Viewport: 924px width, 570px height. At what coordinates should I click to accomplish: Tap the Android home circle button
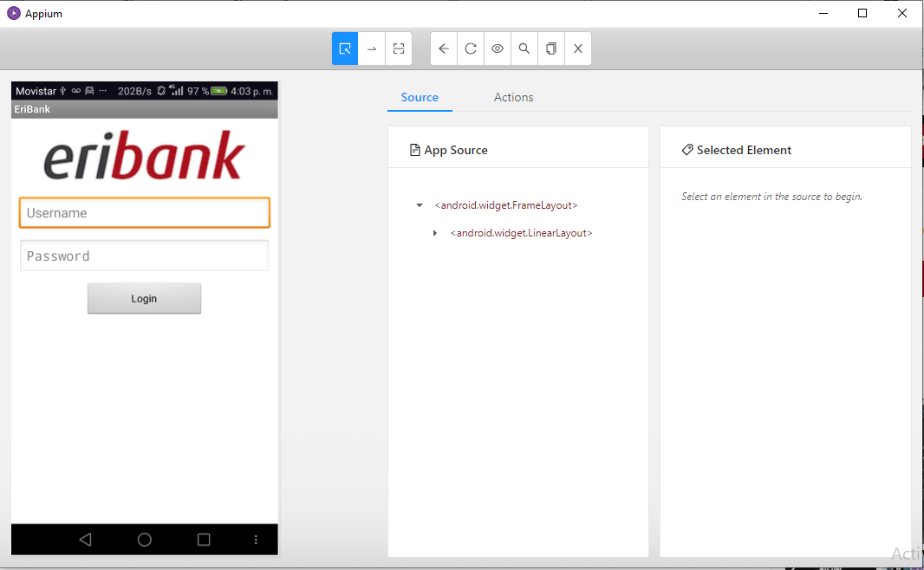[x=145, y=540]
